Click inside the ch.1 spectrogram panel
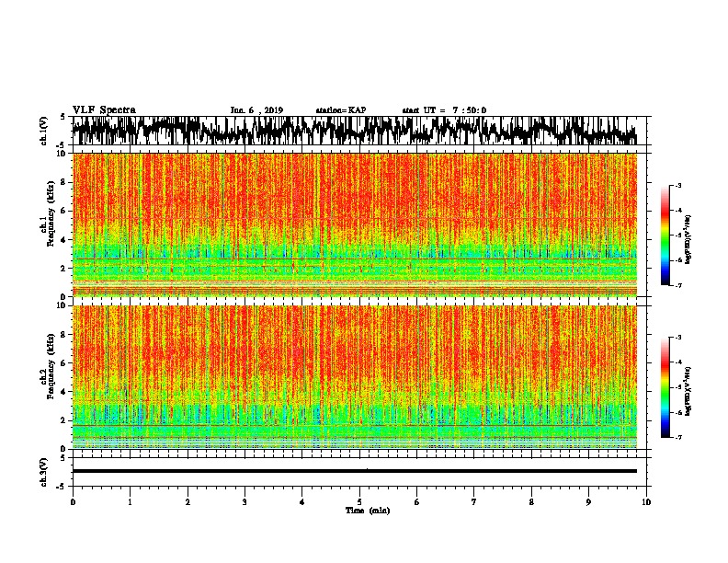 coord(354,224)
